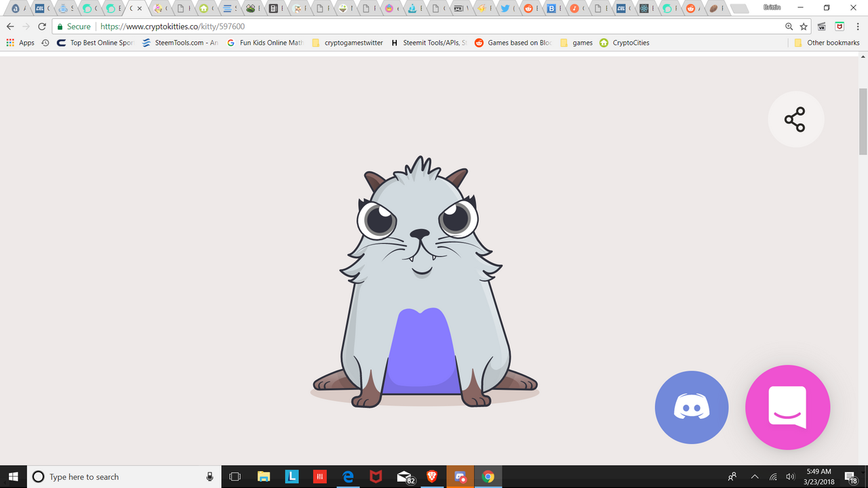This screenshot has height=488, width=868.
Task: Show hidden system tray icons
Action: pos(755,476)
